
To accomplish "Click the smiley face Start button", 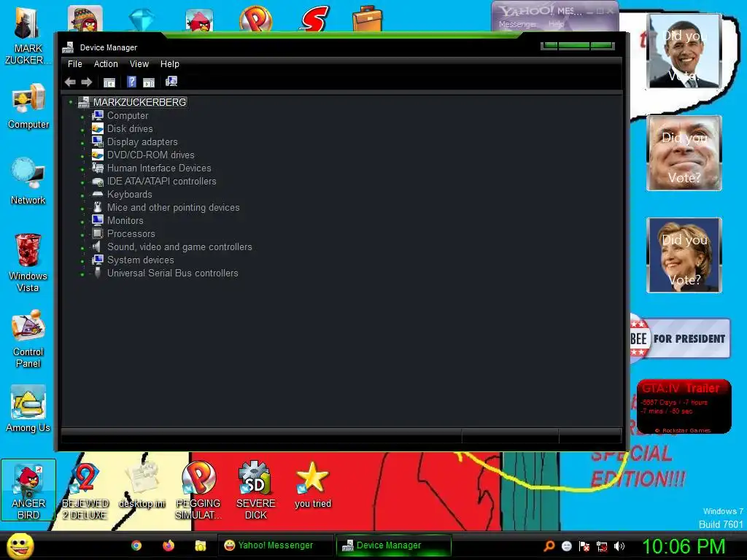I will [x=20, y=545].
